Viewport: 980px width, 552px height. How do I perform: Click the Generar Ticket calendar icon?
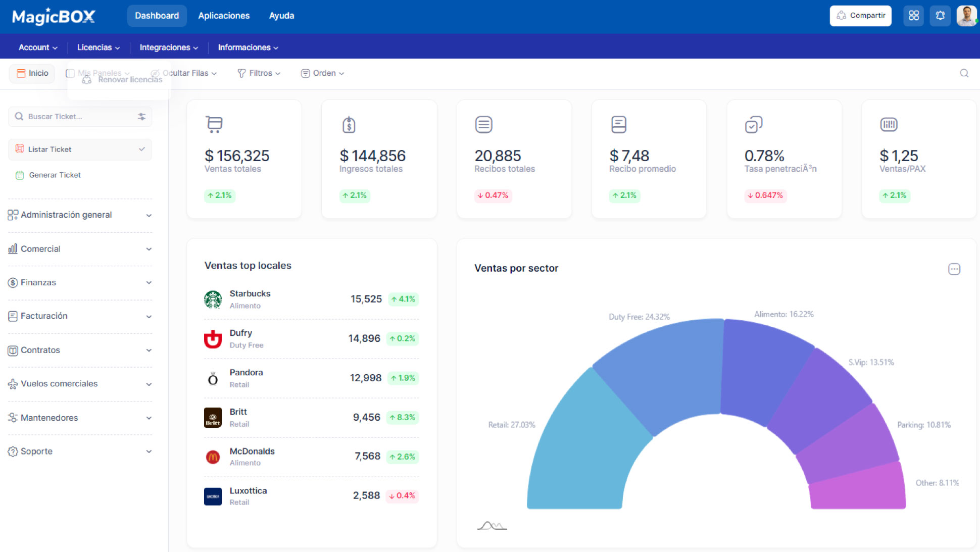pos(20,175)
